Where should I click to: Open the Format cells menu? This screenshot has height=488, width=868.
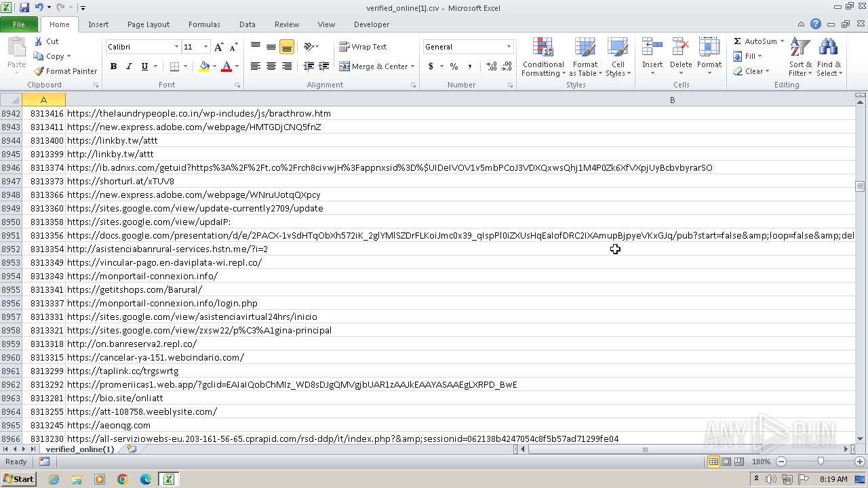pos(709,57)
